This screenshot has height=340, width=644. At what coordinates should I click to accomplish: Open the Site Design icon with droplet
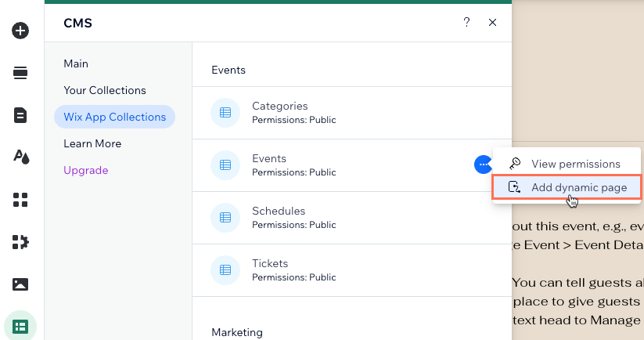(21, 157)
